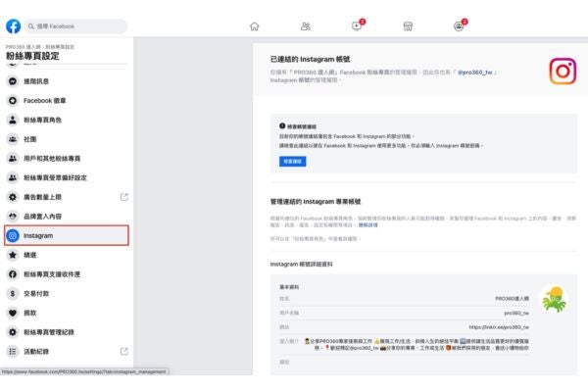The image size is (588, 392).
Task: Open Friends icon in top navigation
Action: pos(306,26)
